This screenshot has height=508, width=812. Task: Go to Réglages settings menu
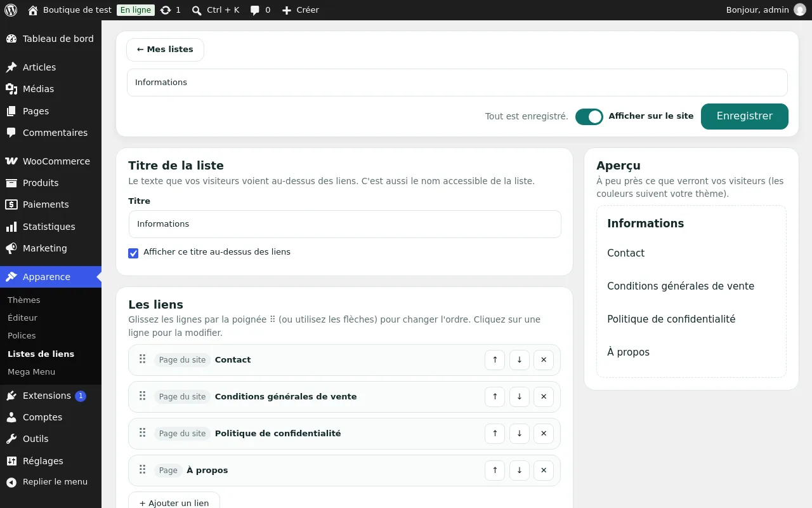51,461
